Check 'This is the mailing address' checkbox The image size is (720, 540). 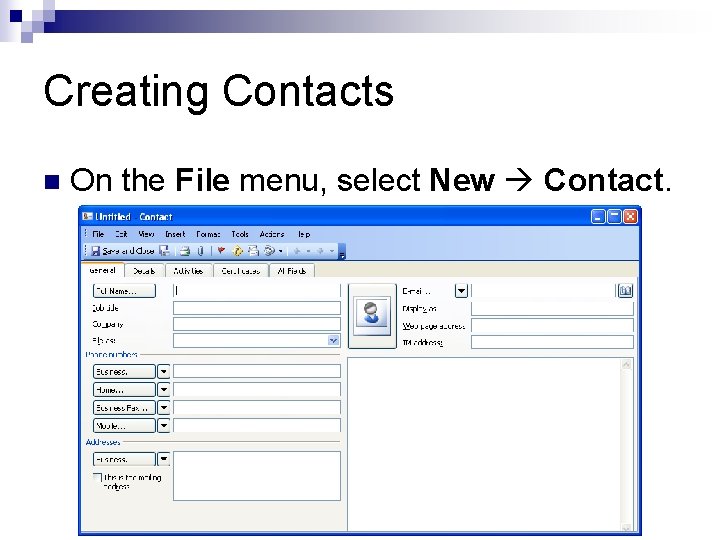[x=97, y=478]
